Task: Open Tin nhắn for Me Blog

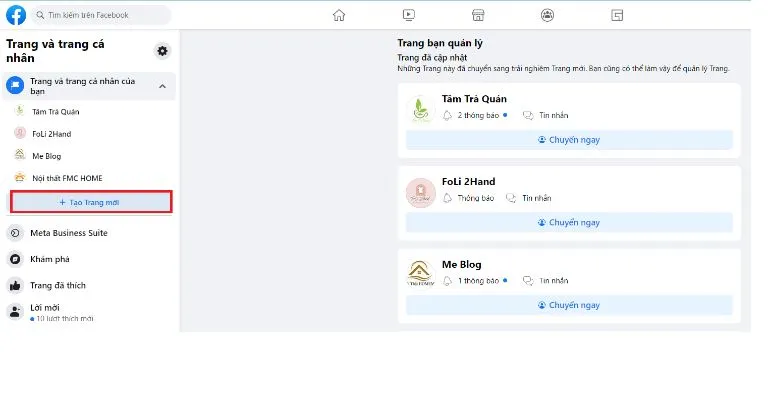Action: [553, 281]
